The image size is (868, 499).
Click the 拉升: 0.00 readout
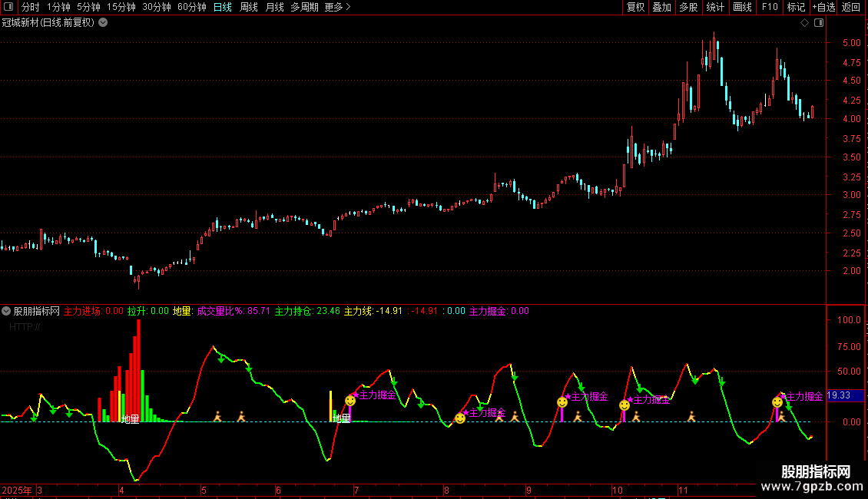click(147, 311)
